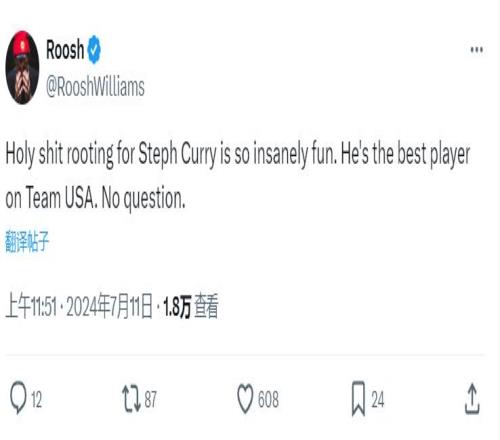Open the 上午11:51 timestamp link
Screen dimensions: 500x440
click(31, 306)
